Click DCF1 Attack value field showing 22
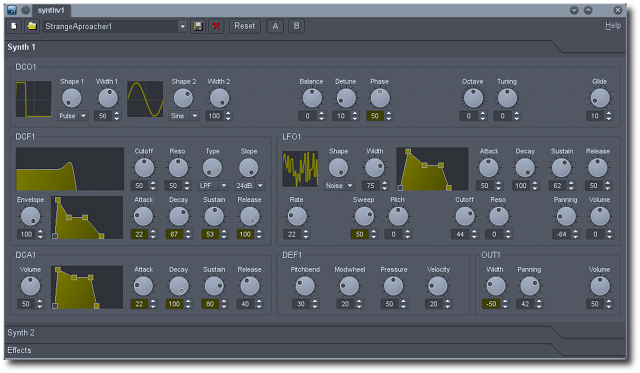This screenshot has width=640, height=373. [x=140, y=234]
